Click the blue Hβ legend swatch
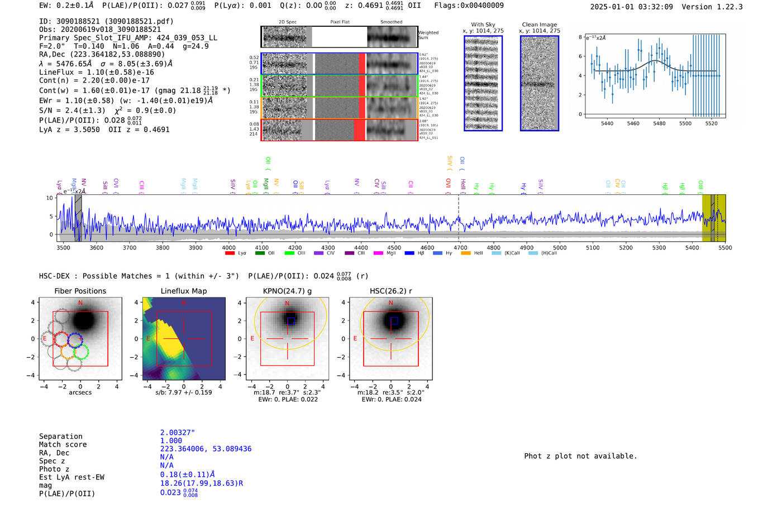Screen dimensions: 782x532 pyautogui.click(x=409, y=253)
